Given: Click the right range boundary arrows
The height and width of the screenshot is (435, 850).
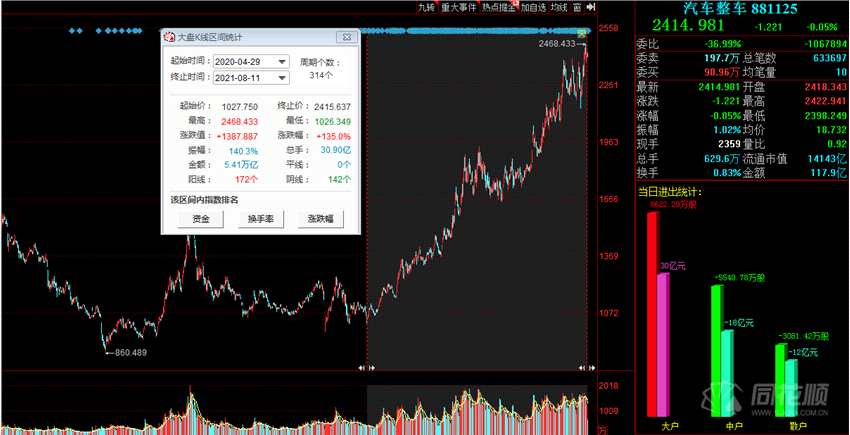Looking at the screenshot, I should 586,367.
